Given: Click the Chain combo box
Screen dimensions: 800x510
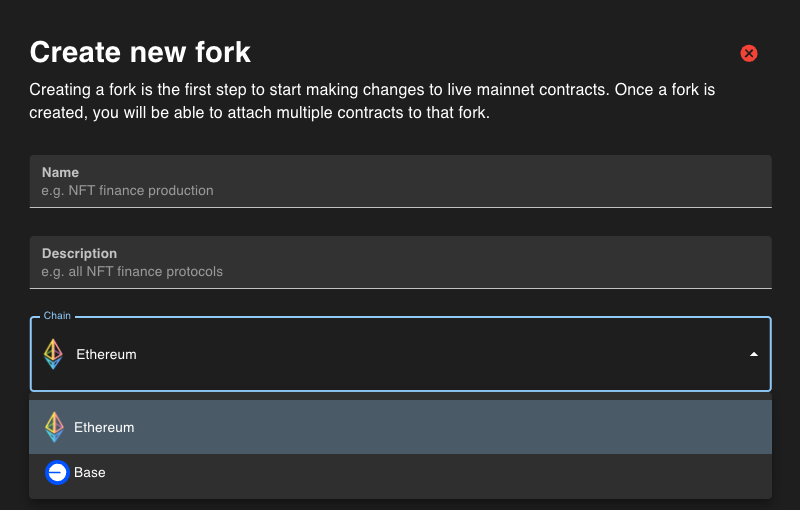Looking at the screenshot, I should [x=400, y=354].
